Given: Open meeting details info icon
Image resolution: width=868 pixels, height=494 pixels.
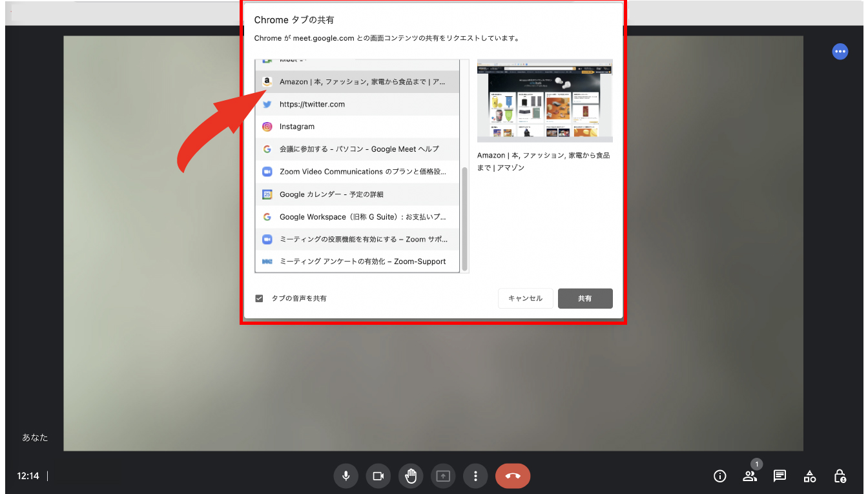Looking at the screenshot, I should point(719,477).
